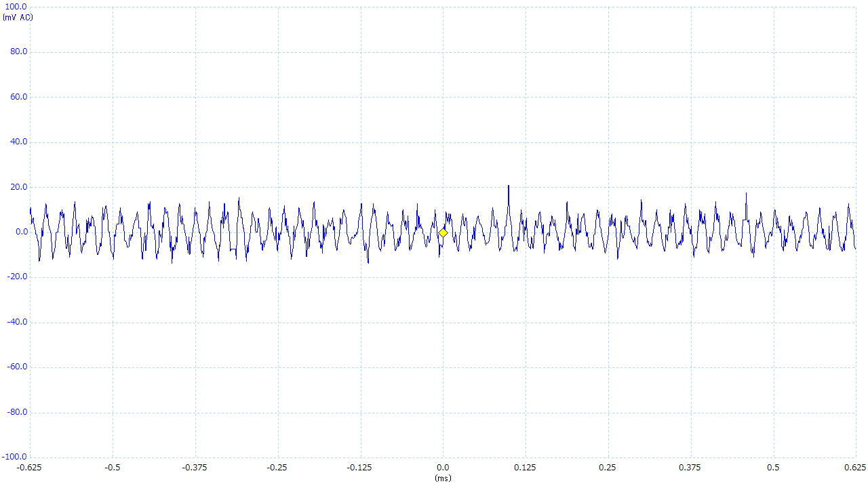The image size is (868, 488).
Task: Click the positive 0.625 time axis label
Action: [x=855, y=468]
